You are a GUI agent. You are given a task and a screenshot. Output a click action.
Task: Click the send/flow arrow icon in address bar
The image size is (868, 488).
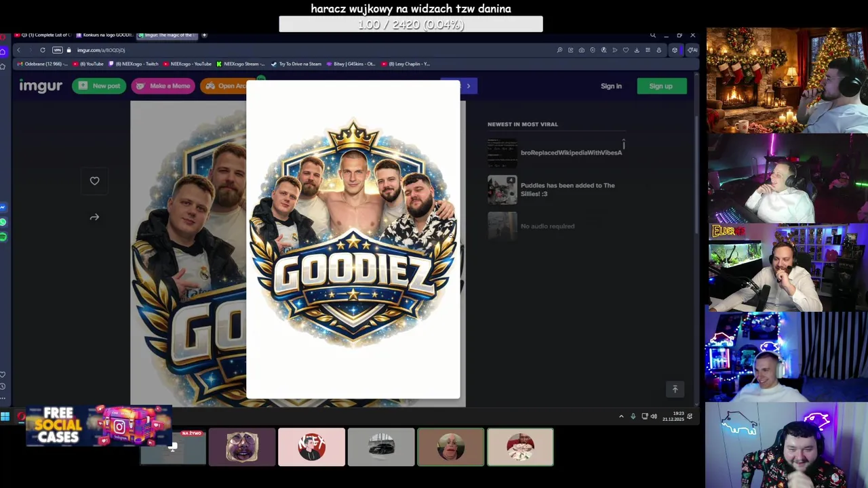pos(615,50)
